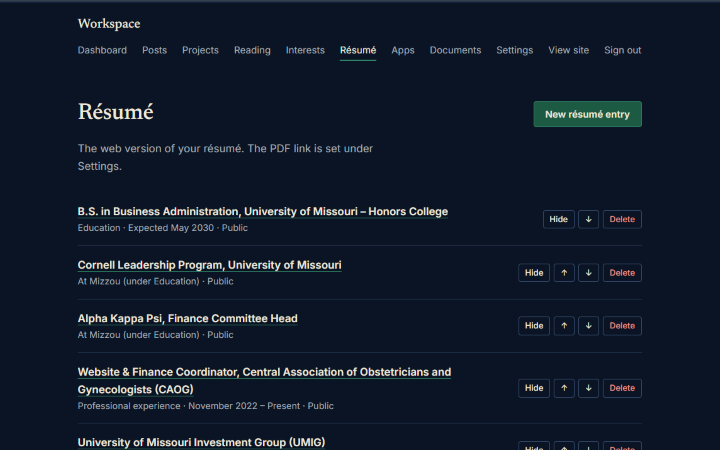The image size is (720, 450).
Task: Move Alpha Kappa Psi entry up
Action: 564,326
